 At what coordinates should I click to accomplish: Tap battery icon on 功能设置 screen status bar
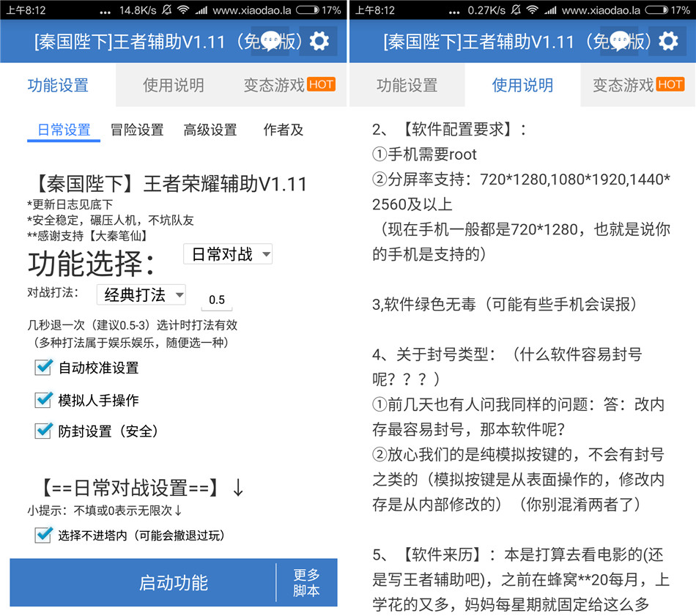pos(307,10)
